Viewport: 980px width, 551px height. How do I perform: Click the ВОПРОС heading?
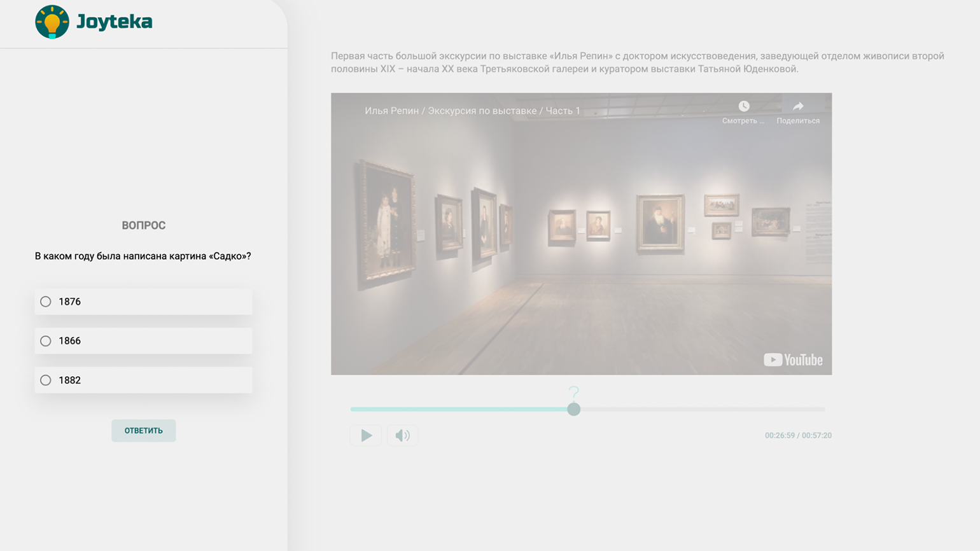[144, 225]
